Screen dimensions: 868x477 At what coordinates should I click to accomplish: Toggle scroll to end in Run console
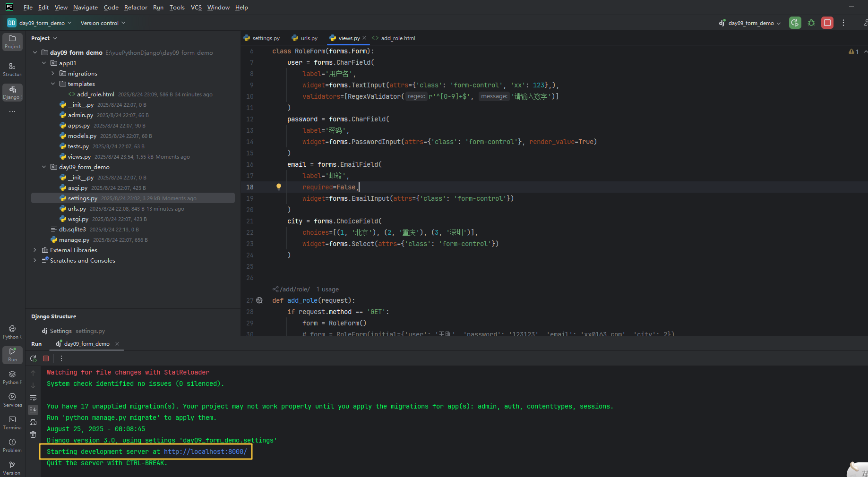(33, 410)
